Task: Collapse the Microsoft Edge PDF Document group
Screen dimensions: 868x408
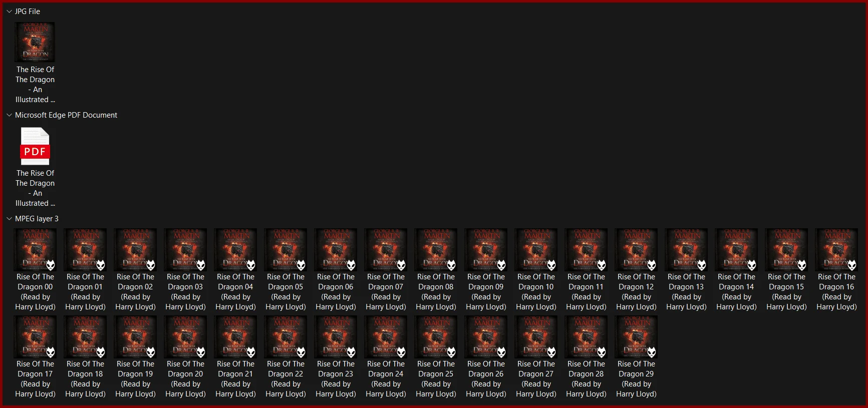Action: (x=9, y=115)
